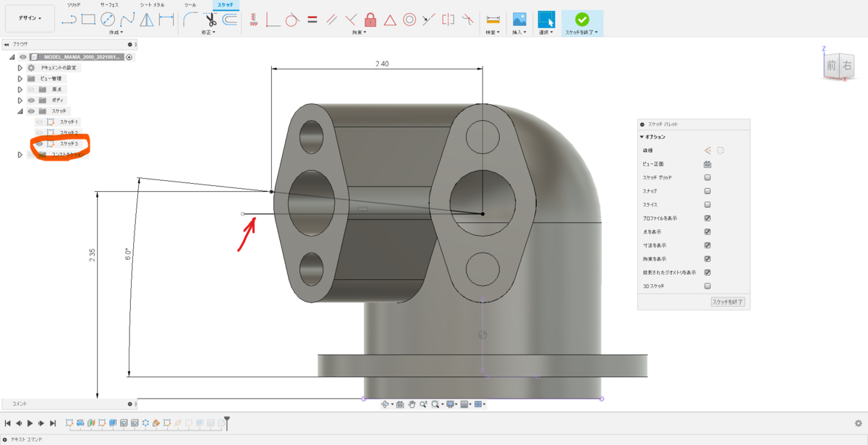Select the Mirror sketch tool
This screenshot has width=868, height=445.
coord(147,20)
